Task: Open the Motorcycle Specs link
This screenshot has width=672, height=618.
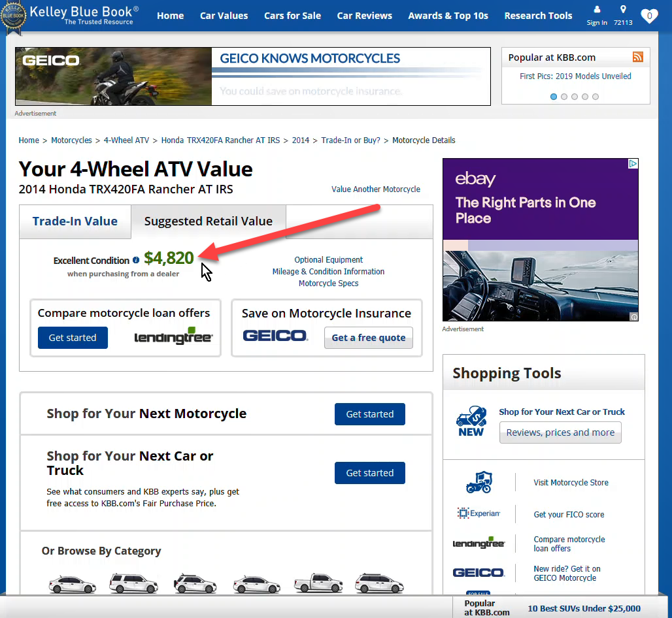Action: [328, 284]
